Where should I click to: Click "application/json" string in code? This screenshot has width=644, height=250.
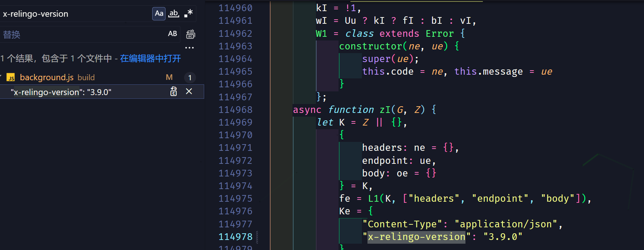[x=506, y=224]
